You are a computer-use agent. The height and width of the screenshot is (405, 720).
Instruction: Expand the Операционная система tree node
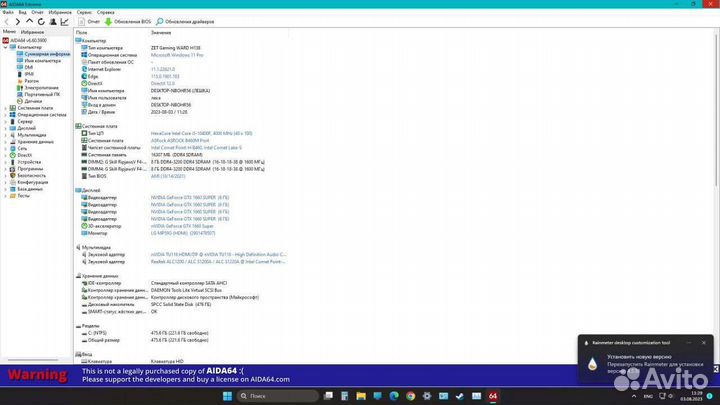tap(6, 115)
